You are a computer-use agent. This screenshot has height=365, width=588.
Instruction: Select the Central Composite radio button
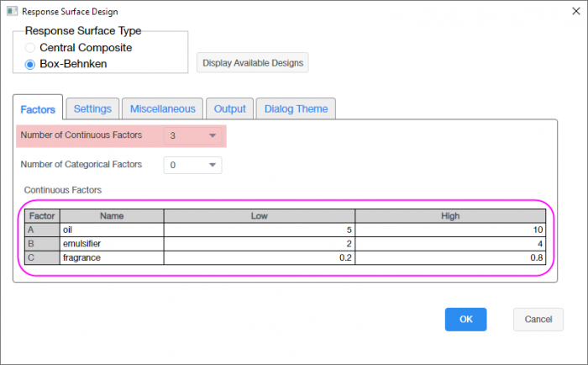(x=31, y=47)
